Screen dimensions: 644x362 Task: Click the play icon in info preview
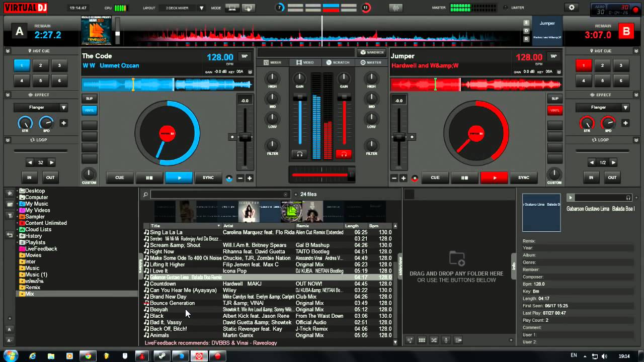coord(571,198)
